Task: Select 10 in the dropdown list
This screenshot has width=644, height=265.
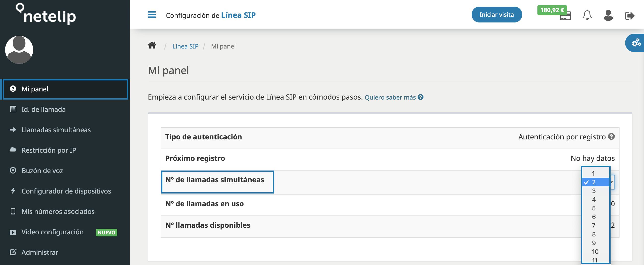Action: click(x=594, y=251)
